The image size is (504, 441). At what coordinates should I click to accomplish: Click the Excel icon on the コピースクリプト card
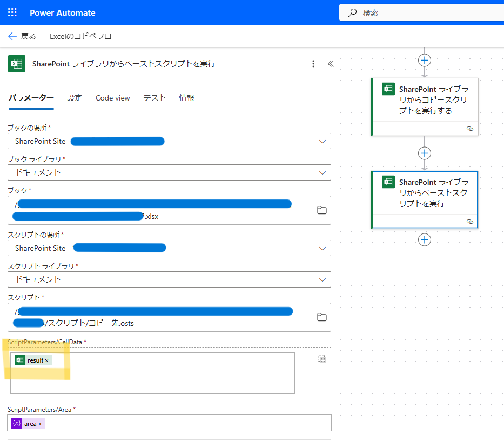click(388, 89)
